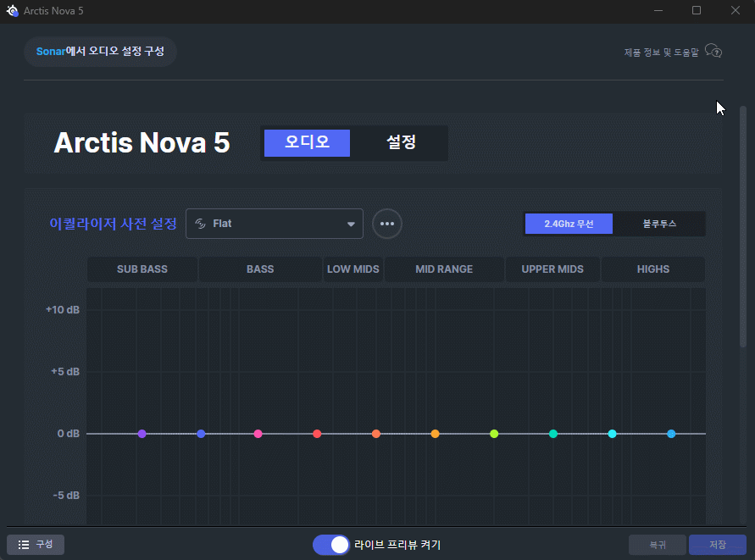Select the pink EQ band point

click(x=258, y=434)
